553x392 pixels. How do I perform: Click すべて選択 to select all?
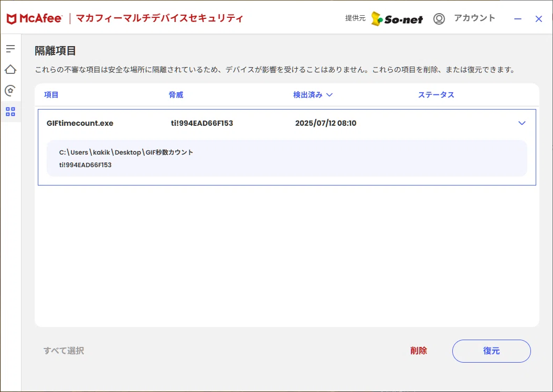coord(64,351)
